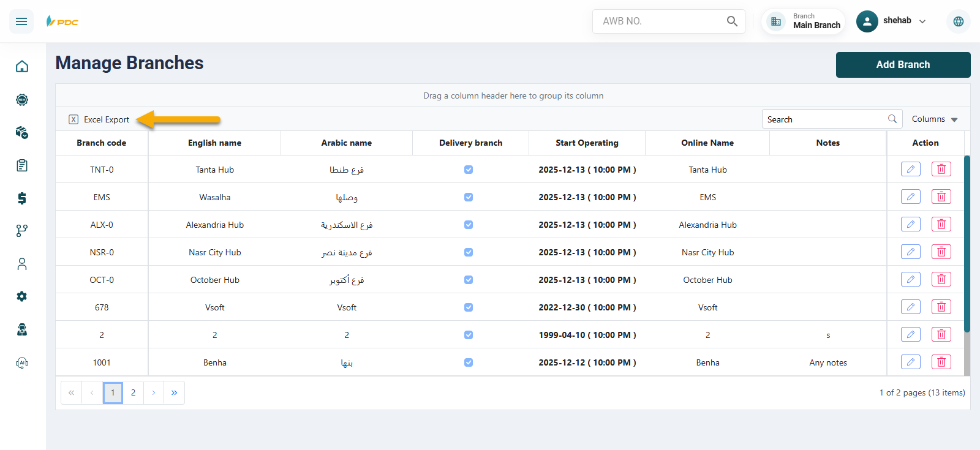Delete the Wasalha branch
The height and width of the screenshot is (450, 980).
[941, 197]
